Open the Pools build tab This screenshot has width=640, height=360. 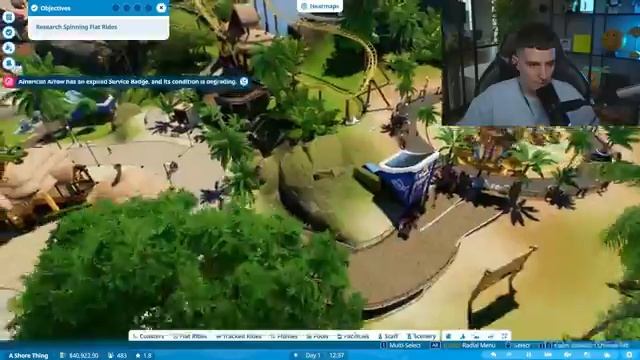pyautogui.click(x=317, y=336)
